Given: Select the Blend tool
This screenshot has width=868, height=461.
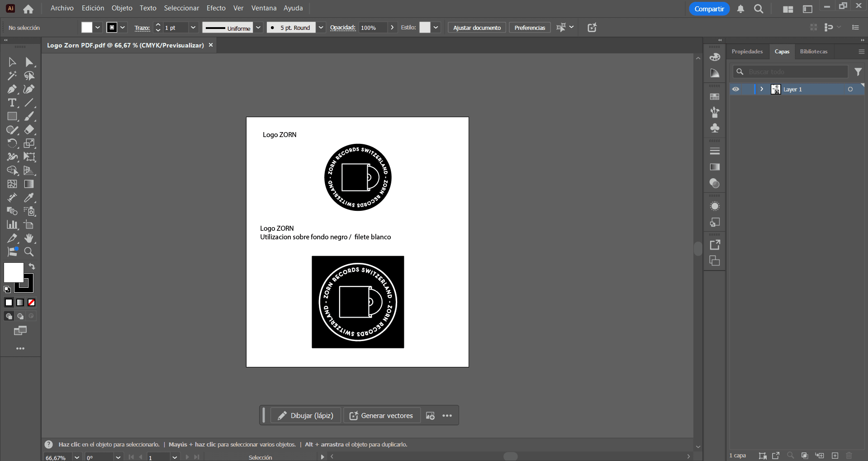Looking at the screenshot, I should pyautogui.click(x=12, y=211).
